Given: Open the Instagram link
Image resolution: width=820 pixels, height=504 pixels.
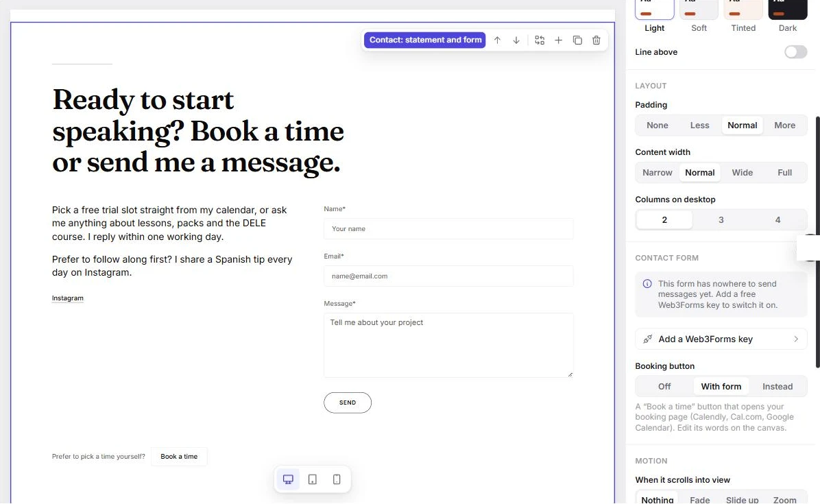Looking at the screenshot, I should [67, 298].
